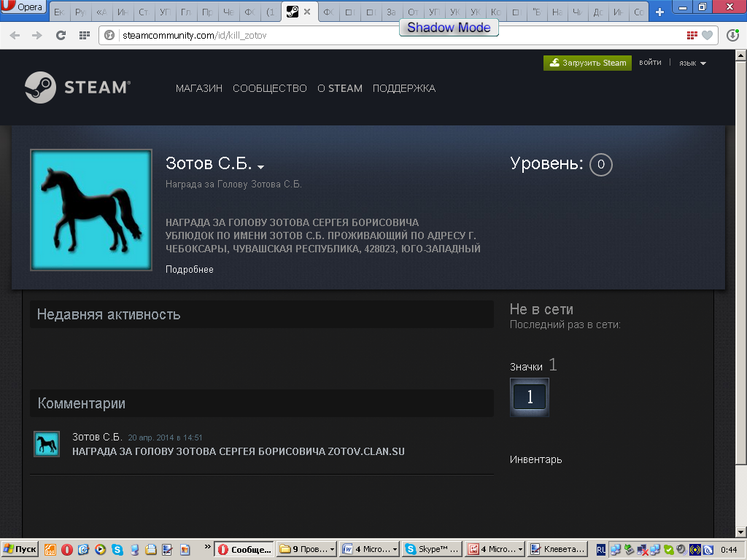Click the yellow wireless signal tray icon
Screen dimensions: 747x560
(x=694, y=551)
